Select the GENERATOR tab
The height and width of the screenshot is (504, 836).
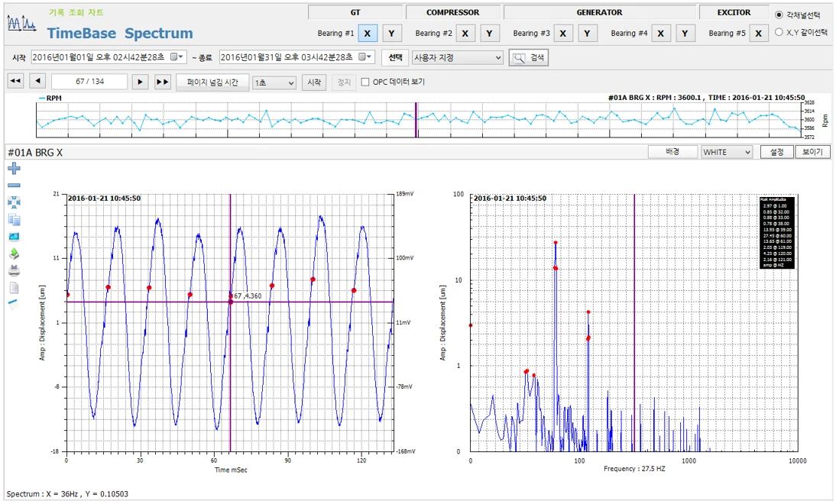tap(599, 12)
